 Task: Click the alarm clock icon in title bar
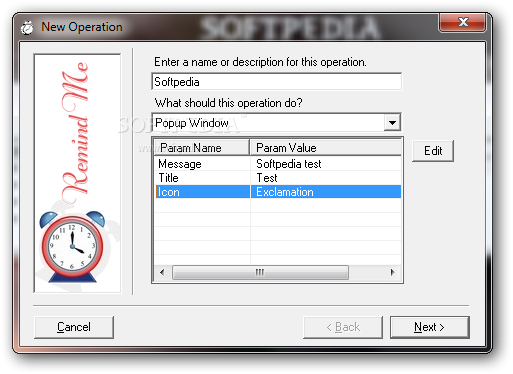tap(27, 27)
